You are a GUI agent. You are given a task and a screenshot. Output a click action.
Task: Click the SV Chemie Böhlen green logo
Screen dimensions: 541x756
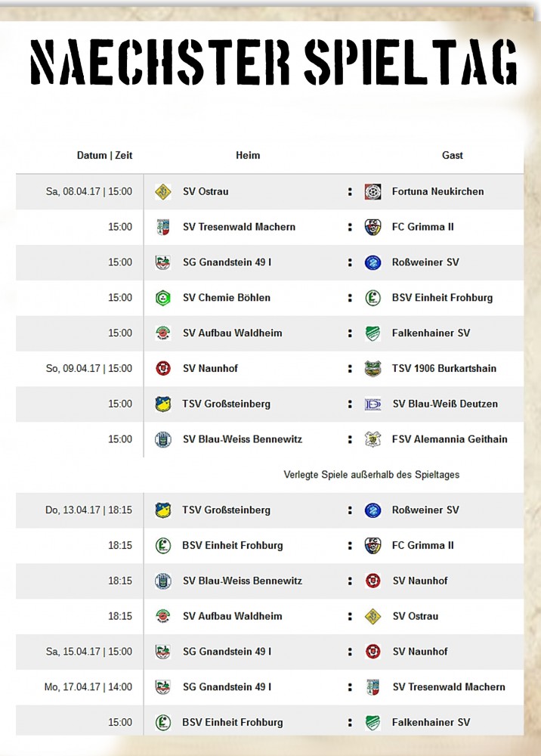click(163, 298)
